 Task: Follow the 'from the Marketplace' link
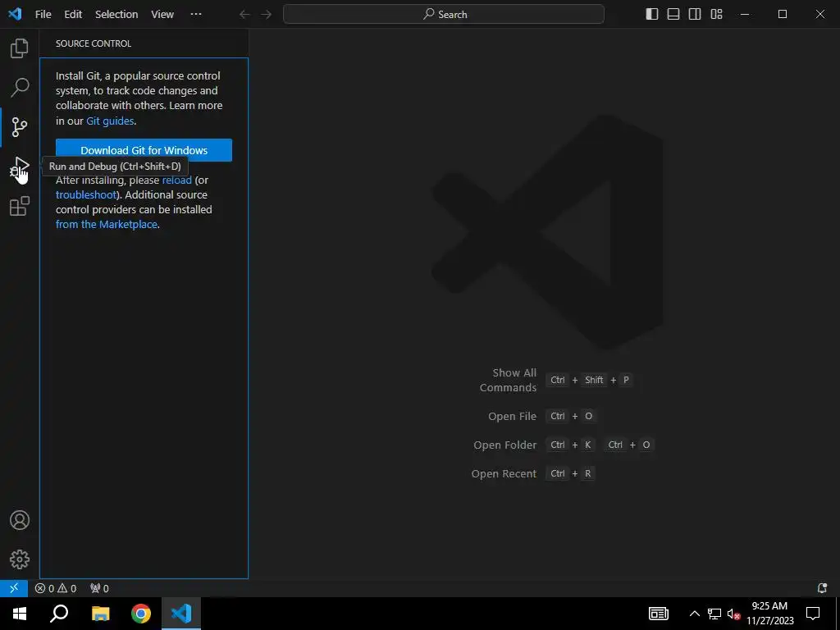[107, 224]
